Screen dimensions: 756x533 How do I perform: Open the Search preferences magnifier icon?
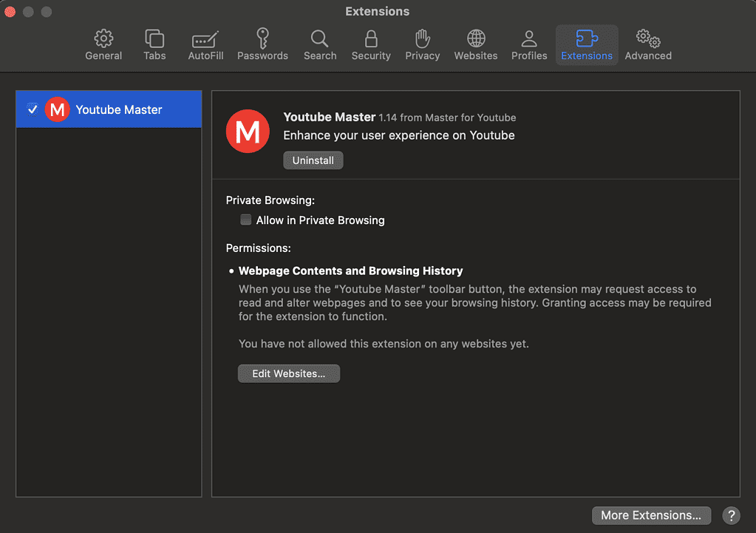pos(319,38)
